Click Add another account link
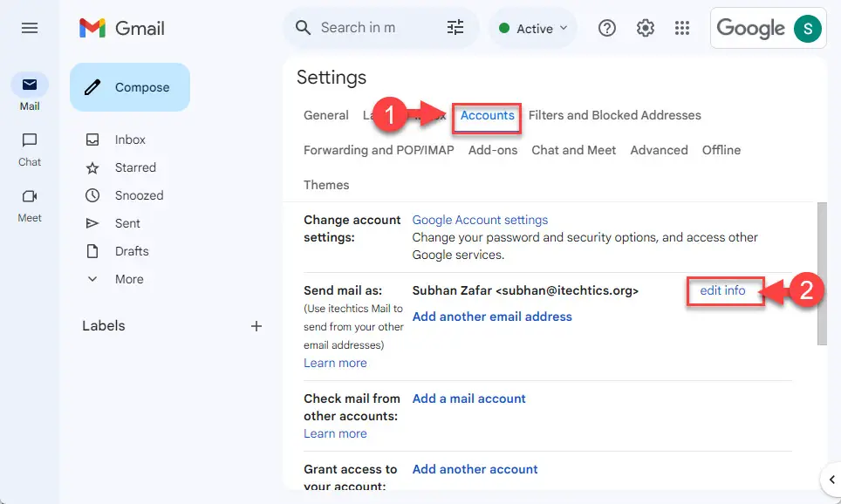 point(475,470)
